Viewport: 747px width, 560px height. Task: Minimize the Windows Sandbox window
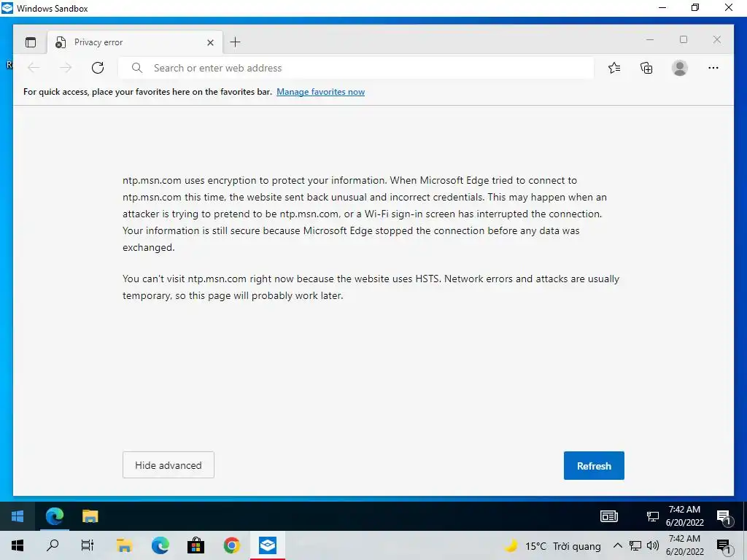coord(662,7)
